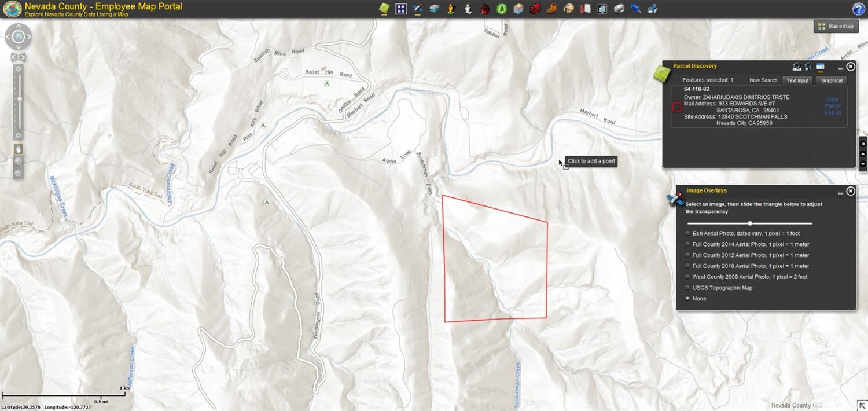The width and height of the screenshot is (868, 411).
Task: Click the red open book toolbar icon
Action: coord(586,9)
